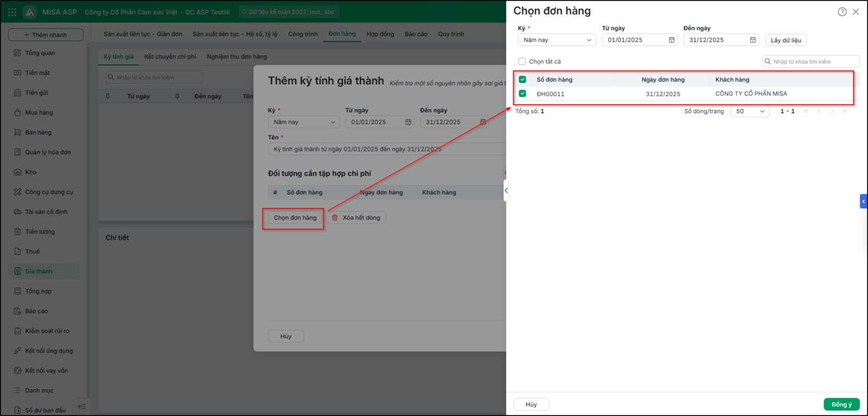Image resolution: width=868 pixels, height=416 pixels.
Task: Click Thêm nhanh button
Action: (x=46, y=35)
